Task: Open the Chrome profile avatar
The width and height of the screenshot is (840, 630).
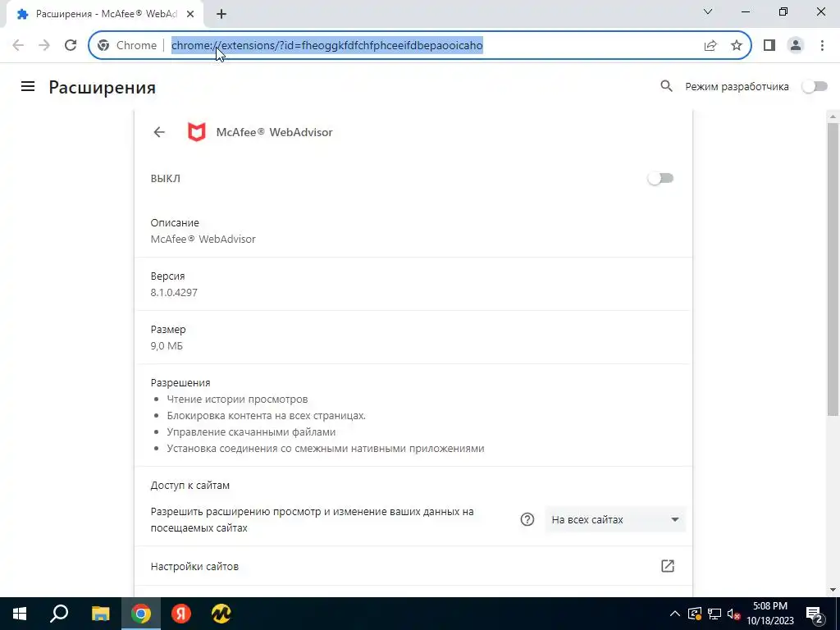Action: (796, 45)
